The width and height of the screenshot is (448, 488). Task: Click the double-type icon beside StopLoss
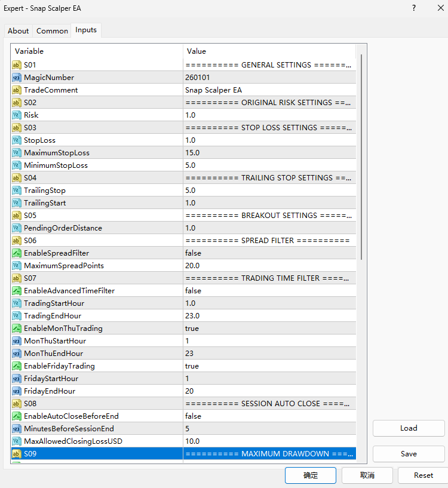17,140
